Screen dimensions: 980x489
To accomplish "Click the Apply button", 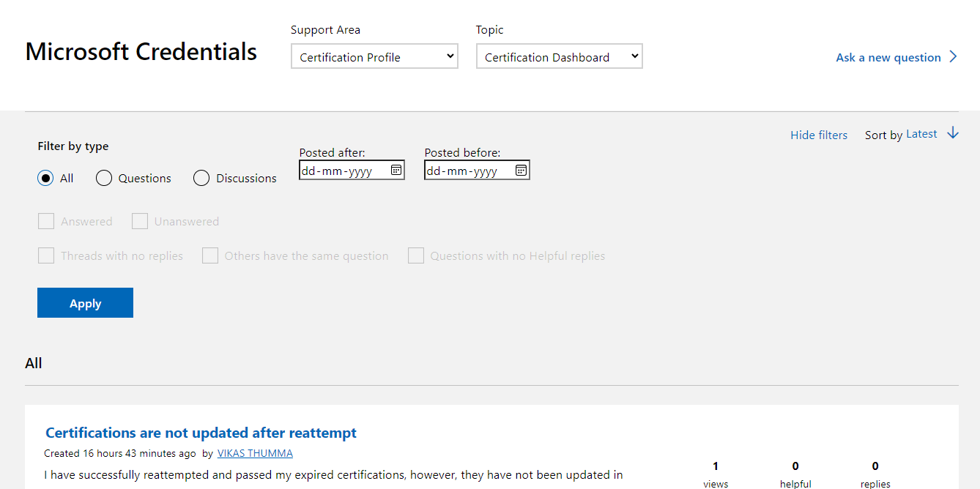I will pos(85,303).
